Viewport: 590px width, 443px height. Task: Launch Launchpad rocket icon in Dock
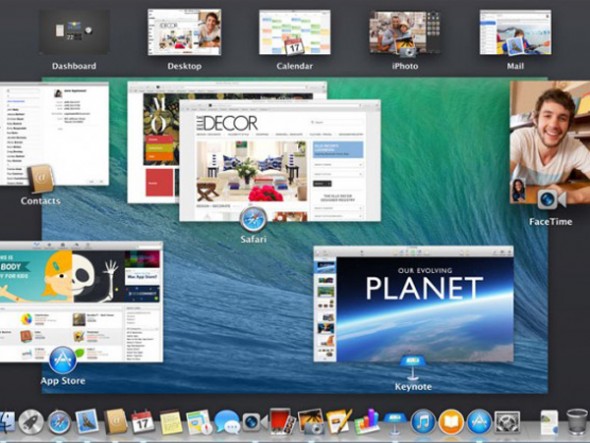(32, 422)
